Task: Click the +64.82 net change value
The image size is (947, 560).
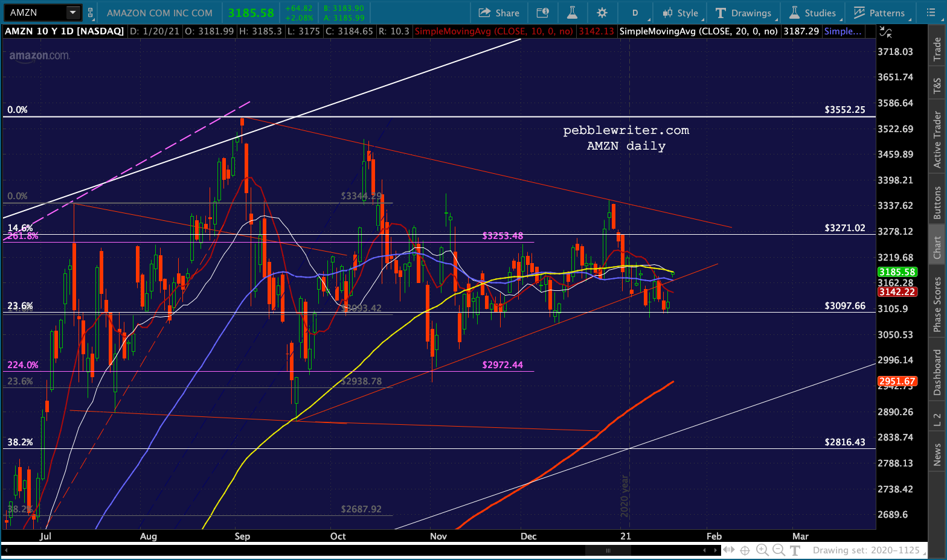Action: pyautogui.click(x=299, y=8)
